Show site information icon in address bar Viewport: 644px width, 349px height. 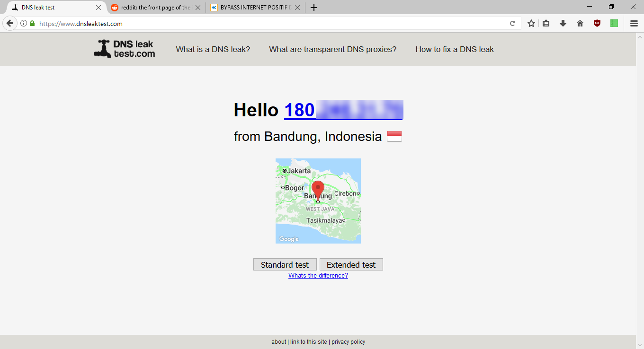(24, 23)
